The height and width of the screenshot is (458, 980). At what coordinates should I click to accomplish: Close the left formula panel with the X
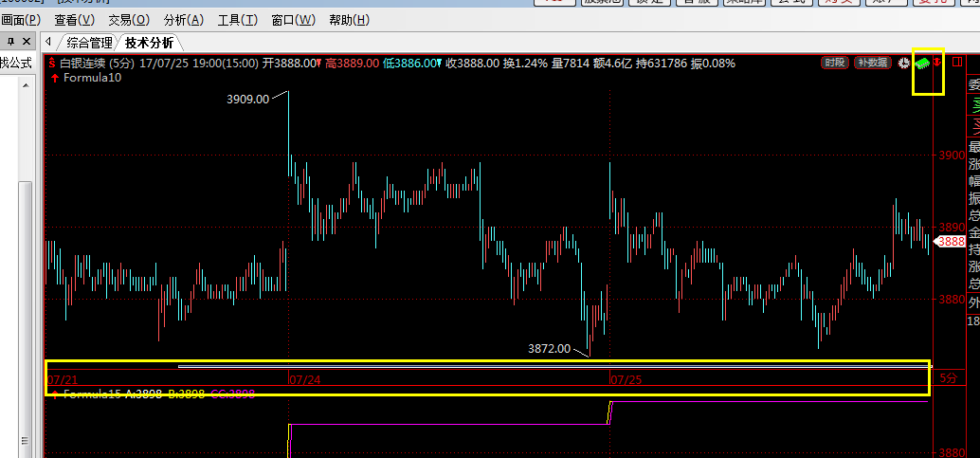pyautogui.click(x=26, y=42)
